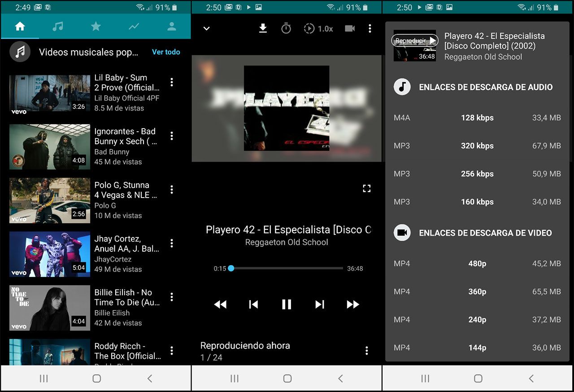Collapse the player with down chevron
Screen dimensions: 574x392
(x=206, y=28)
